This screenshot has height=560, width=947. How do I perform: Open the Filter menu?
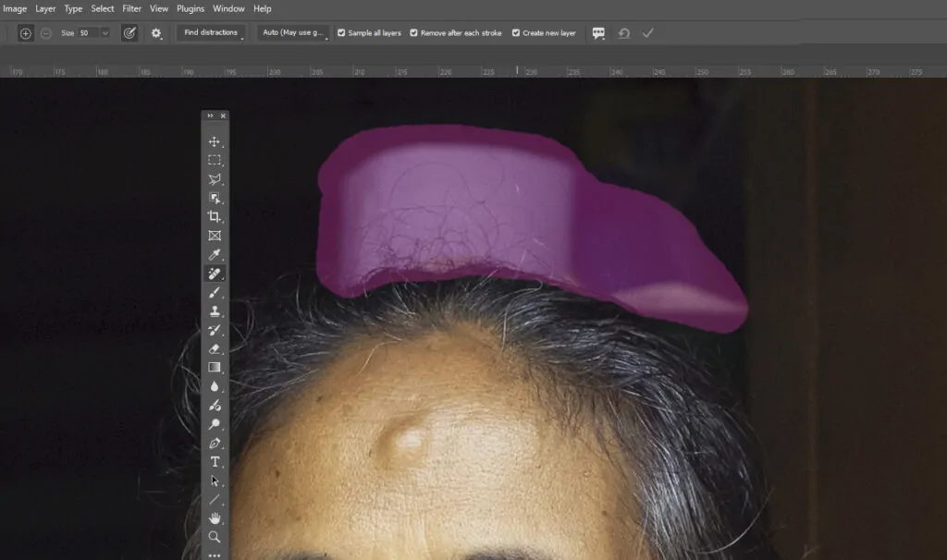coord(131,8)
